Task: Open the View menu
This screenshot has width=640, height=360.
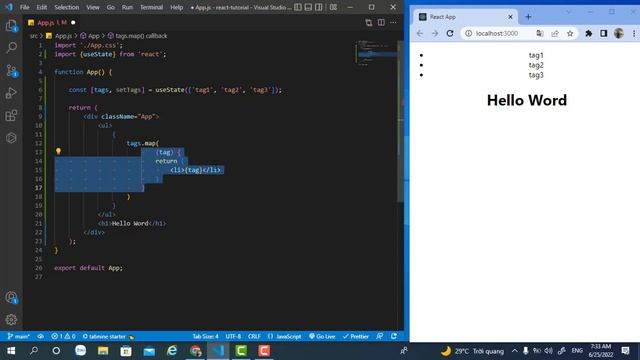Action: pos(93,7)
